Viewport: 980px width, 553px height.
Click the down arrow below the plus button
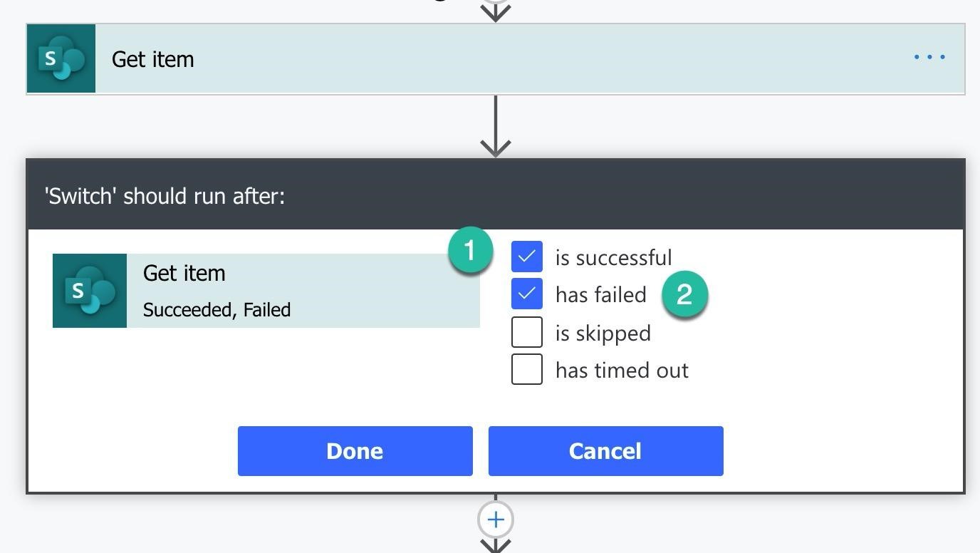pyautogui.click(x=496, y=546)
